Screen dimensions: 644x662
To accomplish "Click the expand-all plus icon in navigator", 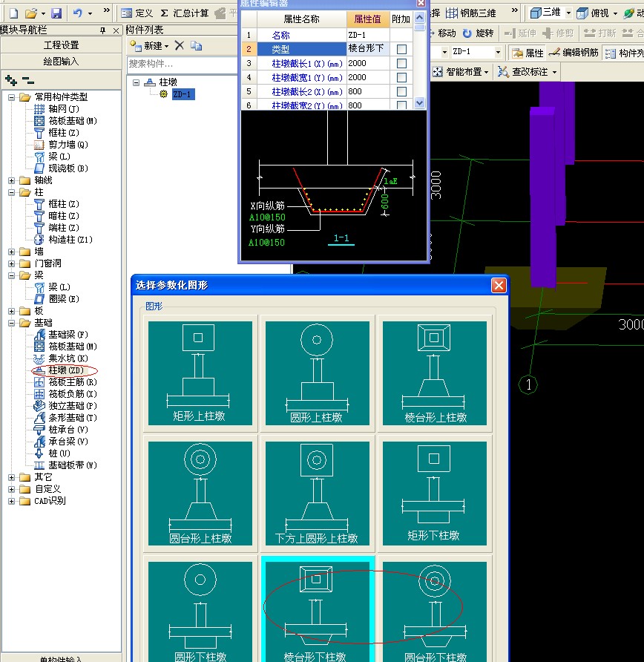I will coord(11,80).
